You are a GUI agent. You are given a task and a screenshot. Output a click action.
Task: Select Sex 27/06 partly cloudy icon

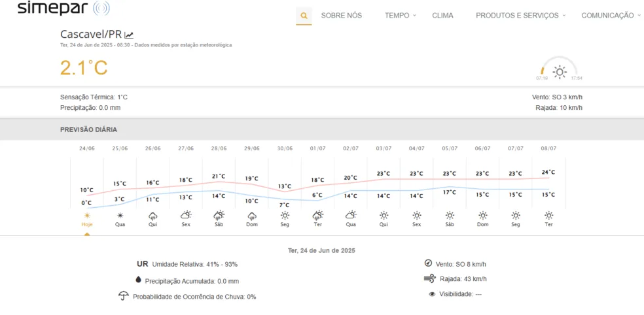click(186, 215)
